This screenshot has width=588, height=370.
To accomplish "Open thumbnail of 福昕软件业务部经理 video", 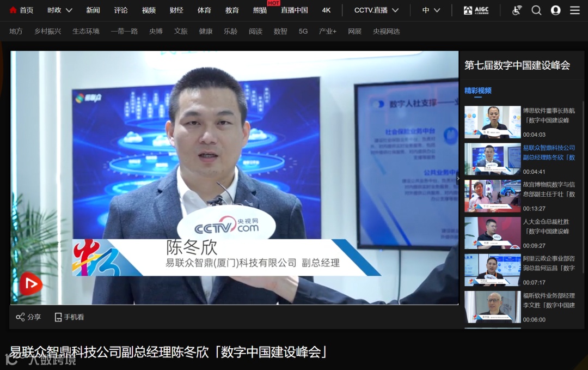I will (x=492, y=307).
